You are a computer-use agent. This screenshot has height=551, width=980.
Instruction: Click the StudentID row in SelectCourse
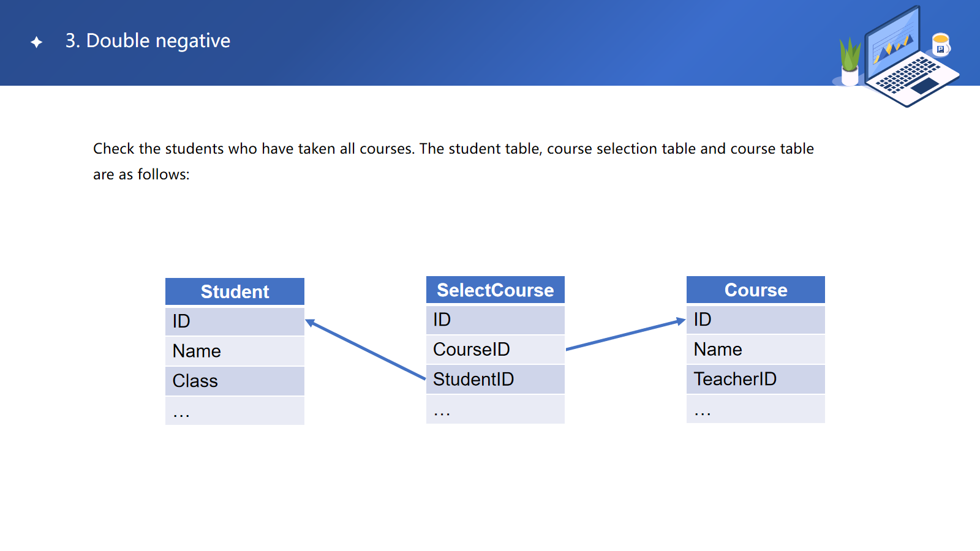(495, 380)
